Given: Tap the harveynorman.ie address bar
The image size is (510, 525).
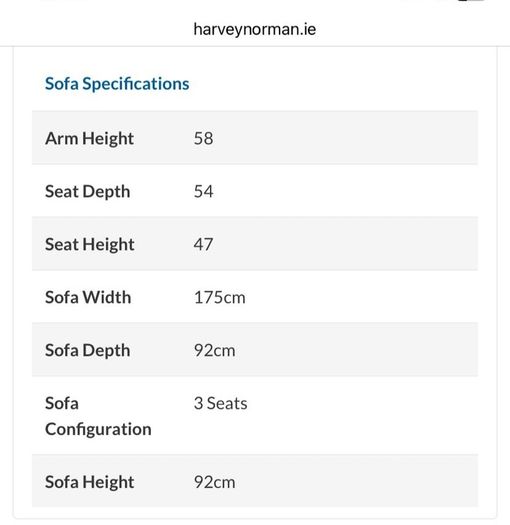Looking at the screenshot, I should (x=254, y=29).
